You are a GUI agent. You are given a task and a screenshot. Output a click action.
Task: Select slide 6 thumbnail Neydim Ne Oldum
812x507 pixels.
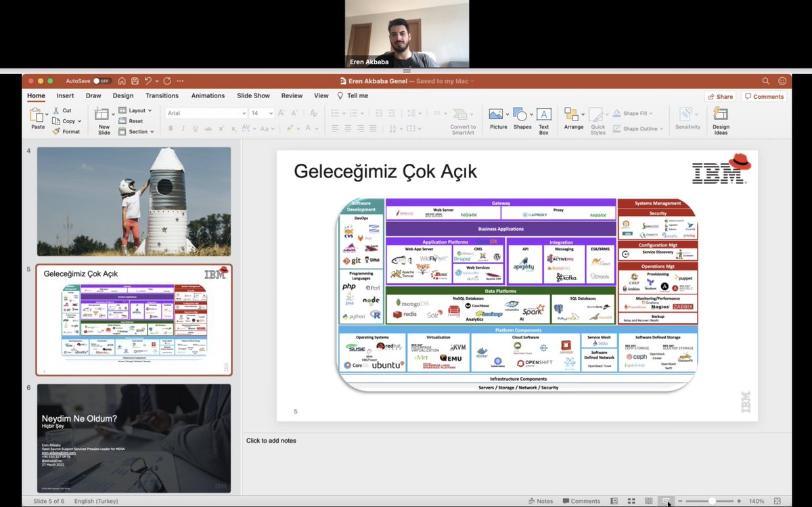click(134, 438)
